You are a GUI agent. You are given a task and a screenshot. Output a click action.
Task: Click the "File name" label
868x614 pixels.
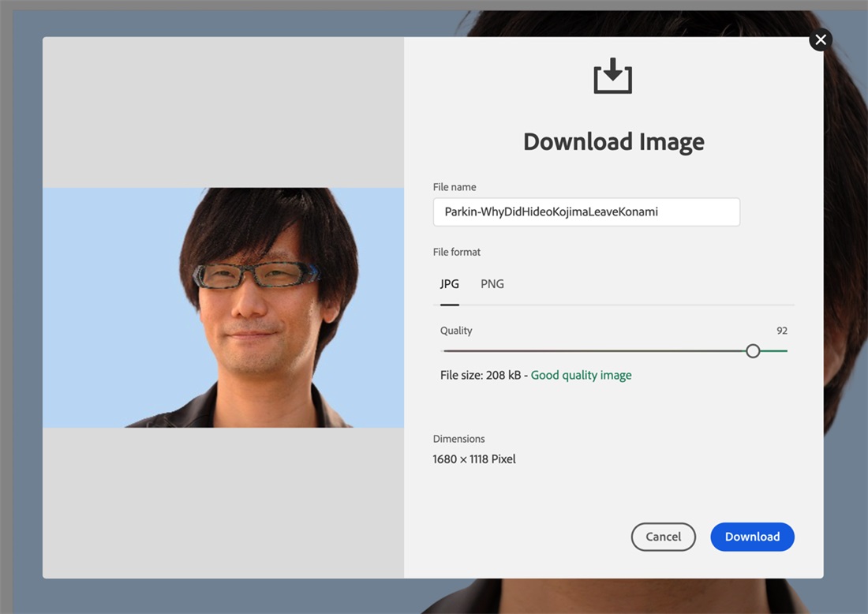455,187
